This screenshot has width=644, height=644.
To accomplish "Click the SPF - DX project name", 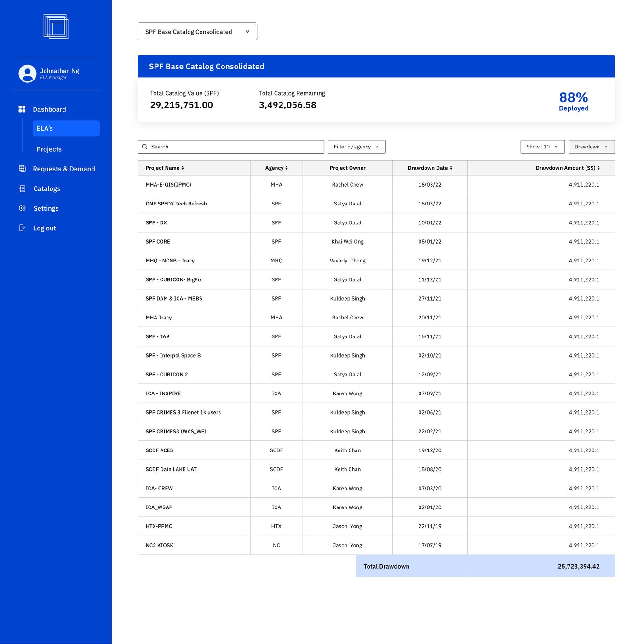I will (x=156, y=222).
